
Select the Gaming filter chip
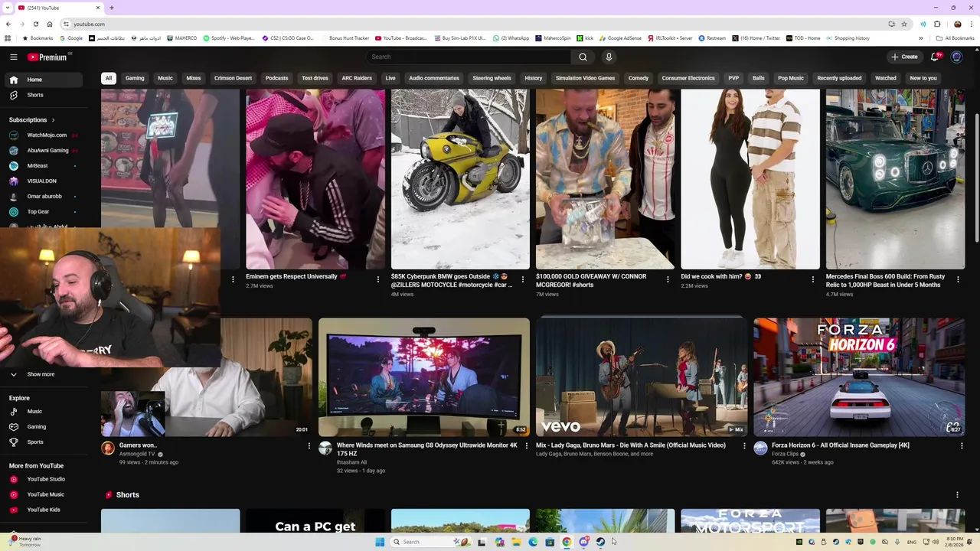(135, 78)
